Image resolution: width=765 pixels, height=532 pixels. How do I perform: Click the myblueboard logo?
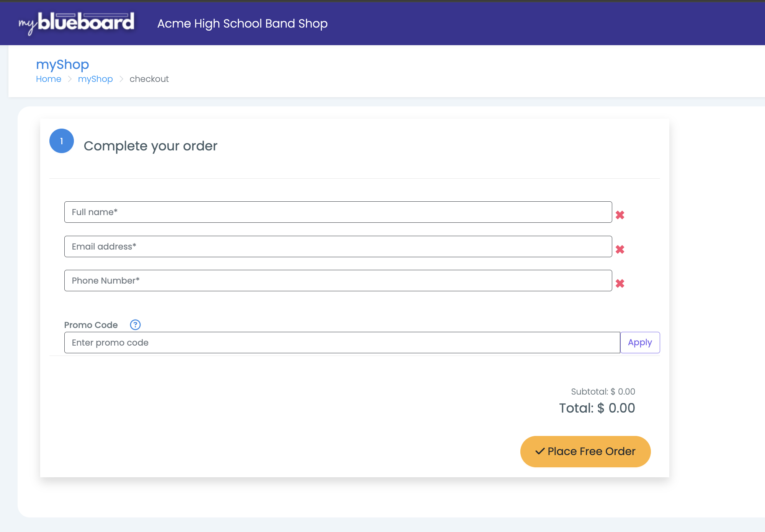[x=77, y=23]
